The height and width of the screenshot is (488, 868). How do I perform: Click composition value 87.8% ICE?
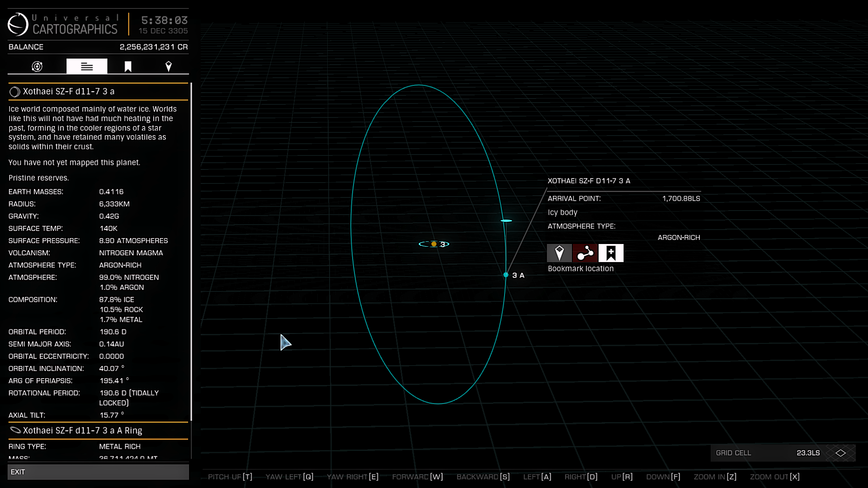pos(117,300)
